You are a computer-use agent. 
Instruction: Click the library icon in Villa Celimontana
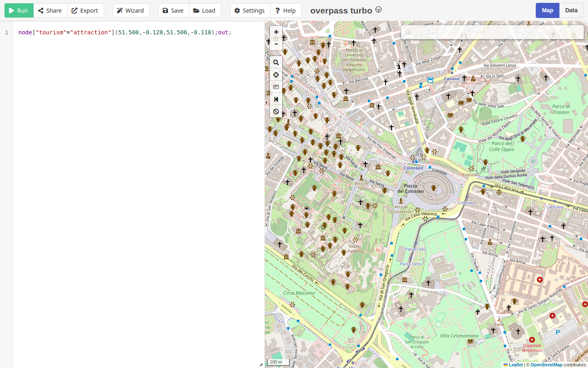470,341
